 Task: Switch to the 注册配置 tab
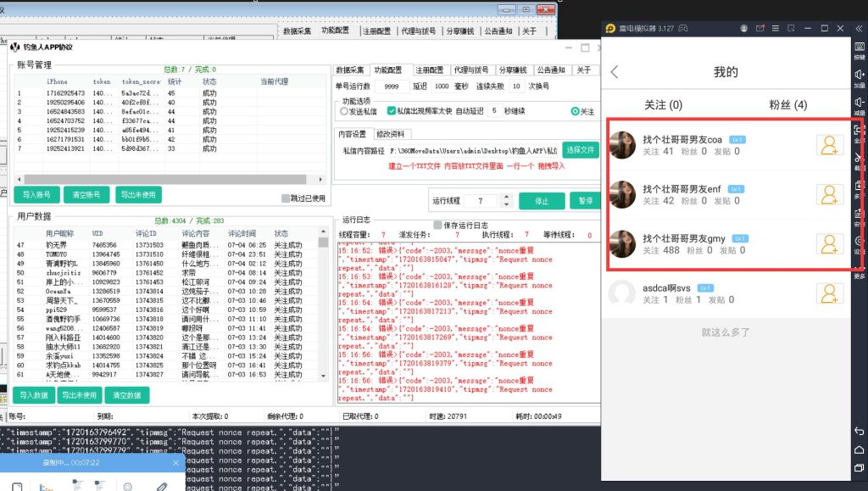click(426, 70)
